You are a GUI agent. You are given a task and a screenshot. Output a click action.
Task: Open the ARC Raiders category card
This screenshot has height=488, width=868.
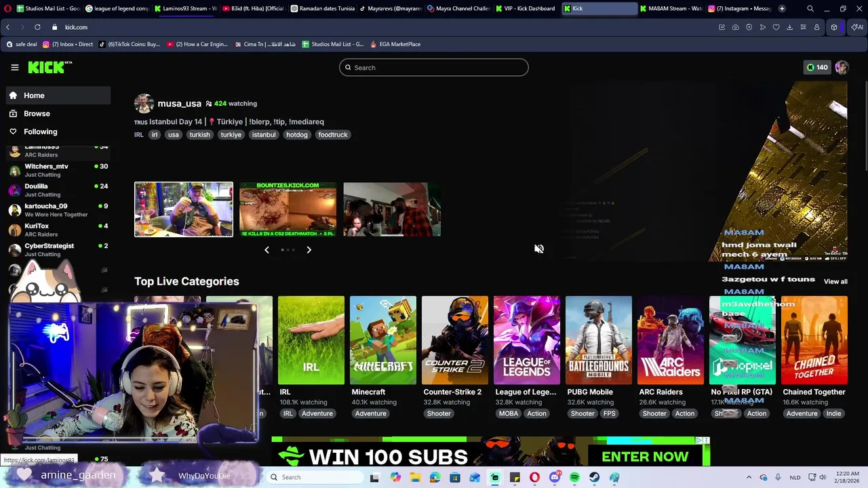tap(671, 340)
